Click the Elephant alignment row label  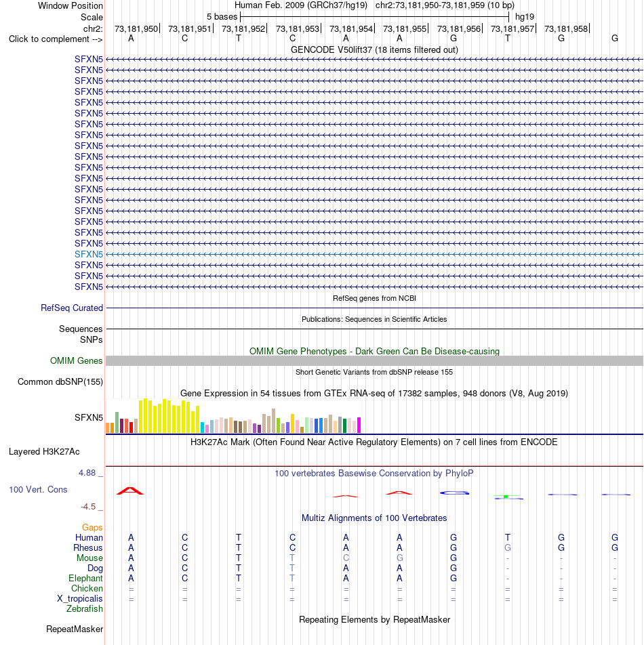pyautogui.click(x=85, y=579)
